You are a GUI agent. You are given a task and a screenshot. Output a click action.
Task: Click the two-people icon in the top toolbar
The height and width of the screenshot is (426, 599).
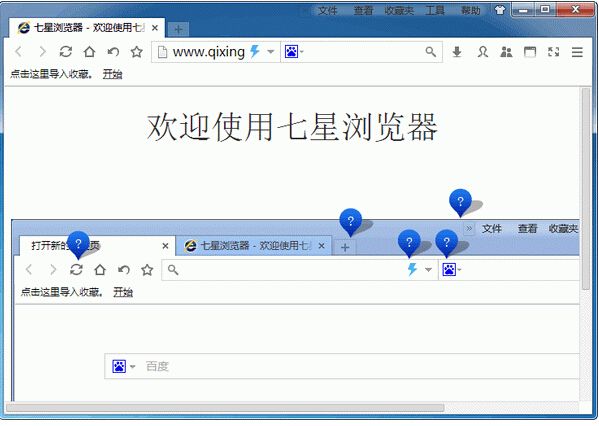(507, 52)
